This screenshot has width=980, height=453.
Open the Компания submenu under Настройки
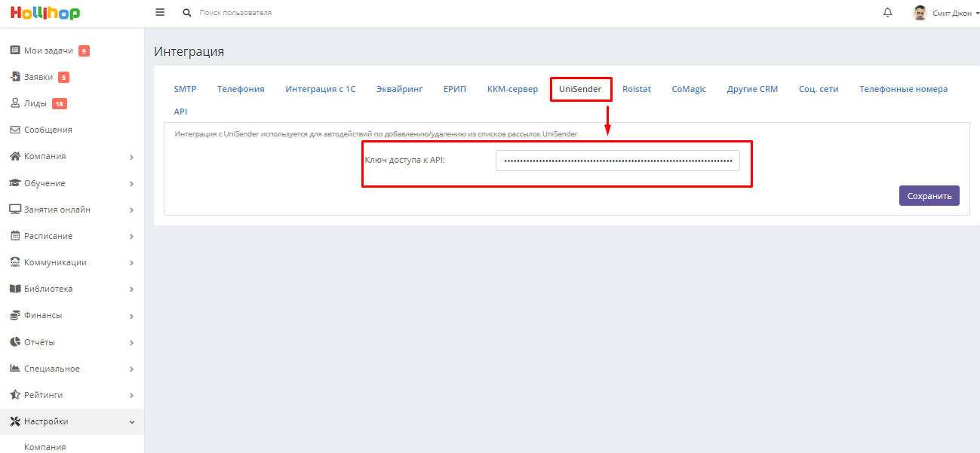coord(45,446)
